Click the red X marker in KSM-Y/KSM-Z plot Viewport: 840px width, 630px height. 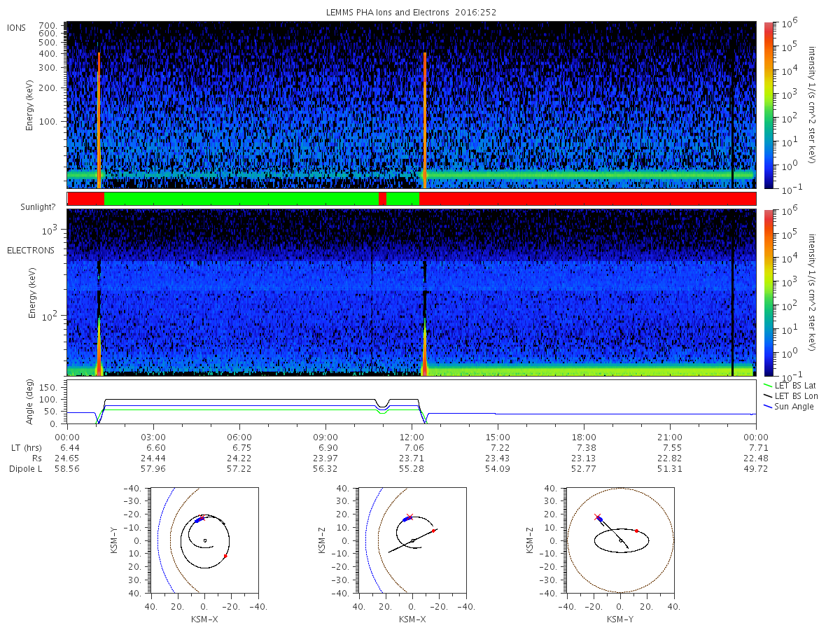coord(597,517)
